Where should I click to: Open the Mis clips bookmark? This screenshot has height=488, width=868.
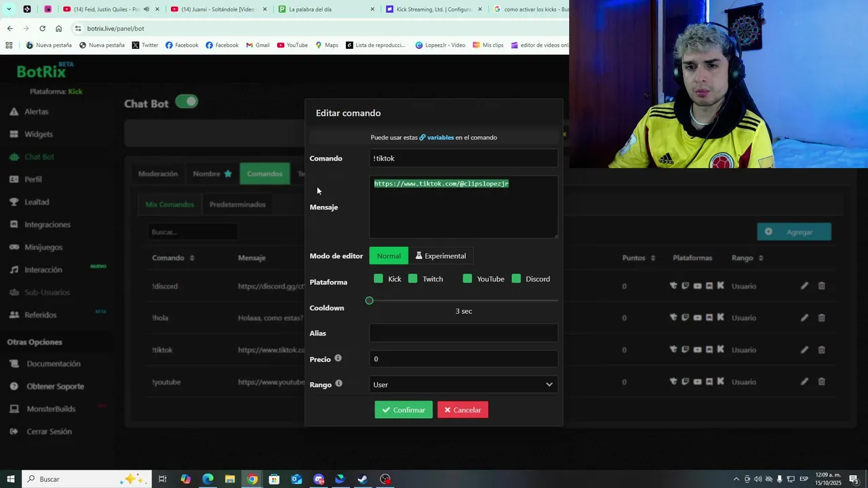tap(488, 45)
